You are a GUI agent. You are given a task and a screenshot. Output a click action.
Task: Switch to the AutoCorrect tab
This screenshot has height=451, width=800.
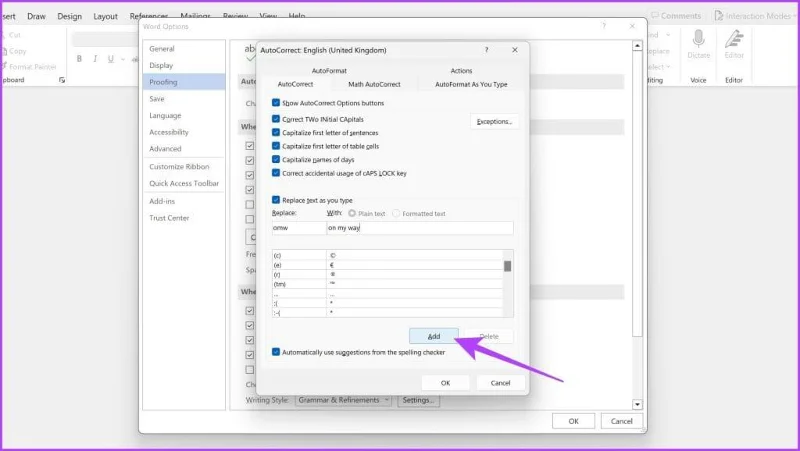[295, 84]
